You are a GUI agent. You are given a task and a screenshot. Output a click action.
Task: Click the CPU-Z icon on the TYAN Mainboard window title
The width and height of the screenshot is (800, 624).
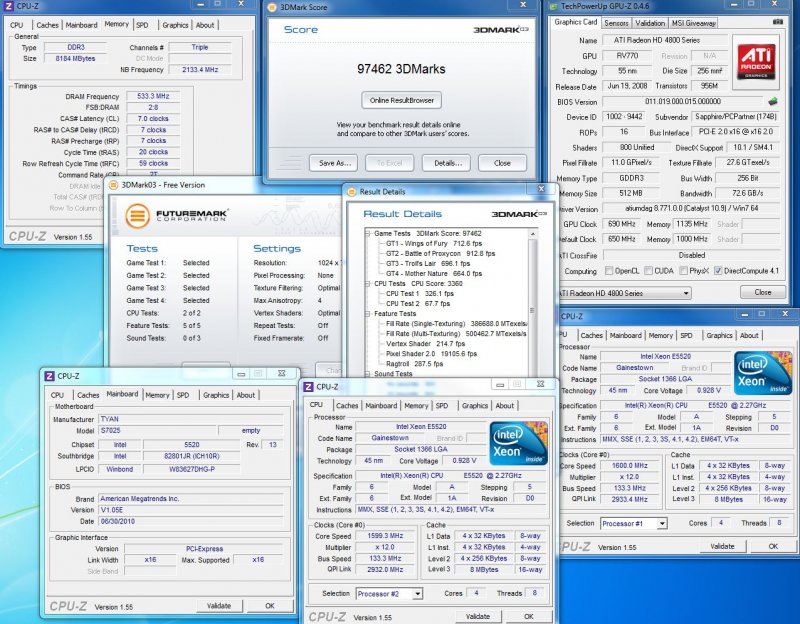(49, 376)
